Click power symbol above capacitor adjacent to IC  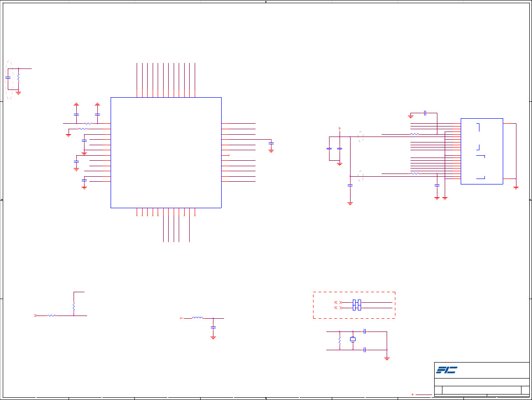coord(97,104)
